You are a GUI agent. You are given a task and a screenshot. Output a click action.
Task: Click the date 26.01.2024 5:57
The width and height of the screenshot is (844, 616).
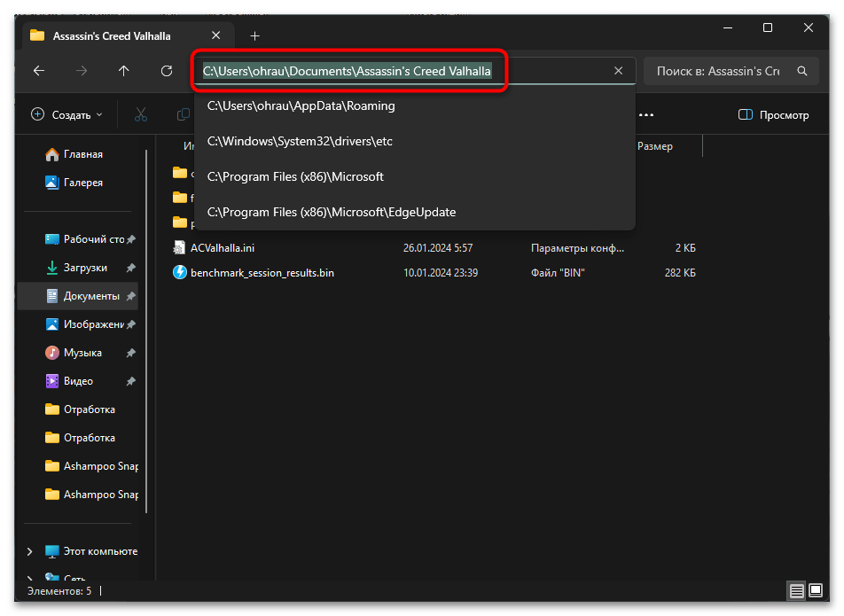click(x=438, y=248)
